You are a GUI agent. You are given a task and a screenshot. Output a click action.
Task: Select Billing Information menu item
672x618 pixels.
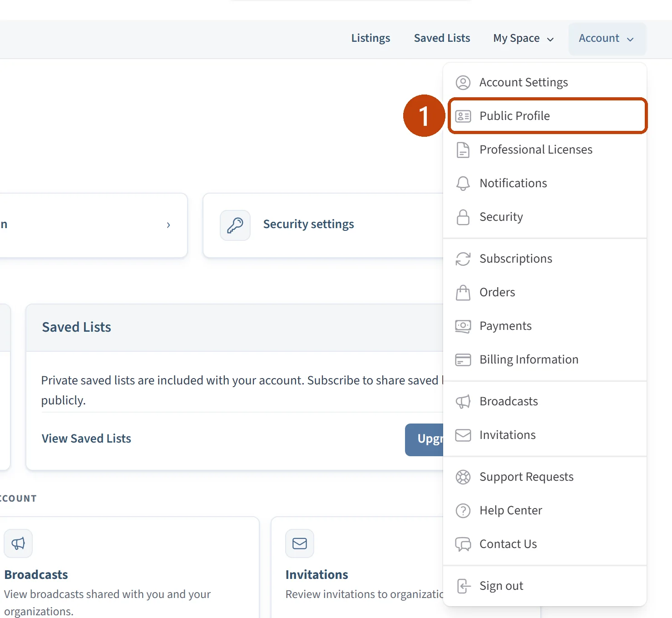coord(545,360)
